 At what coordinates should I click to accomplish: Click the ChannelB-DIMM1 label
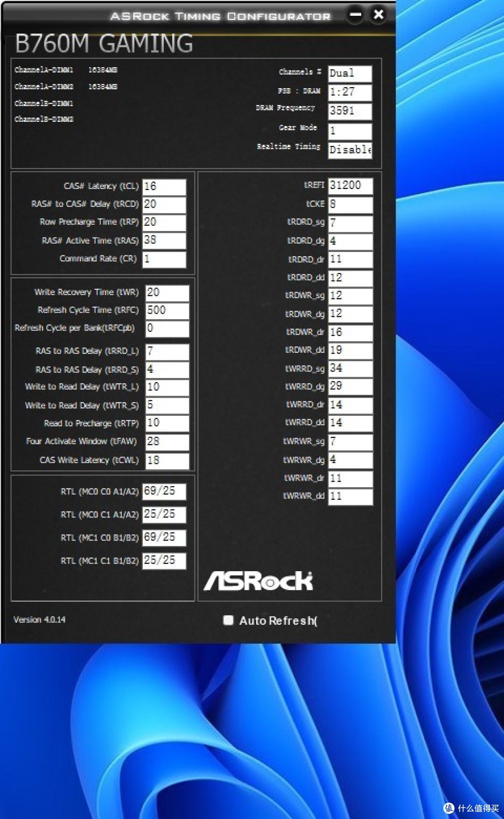[44, 104]
